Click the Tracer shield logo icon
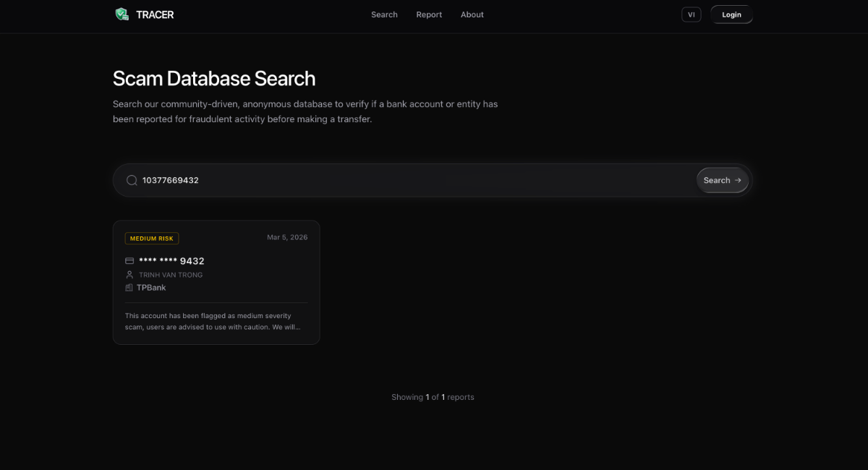Viewport: 868px width, 470px height. [122, 14]
